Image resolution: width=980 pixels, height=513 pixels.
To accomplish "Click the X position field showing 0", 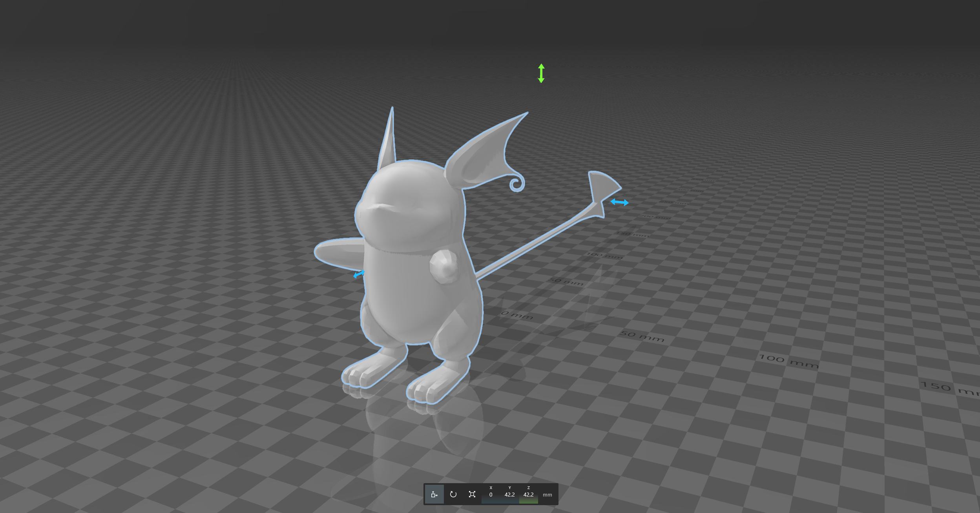I will pos(491,494).
